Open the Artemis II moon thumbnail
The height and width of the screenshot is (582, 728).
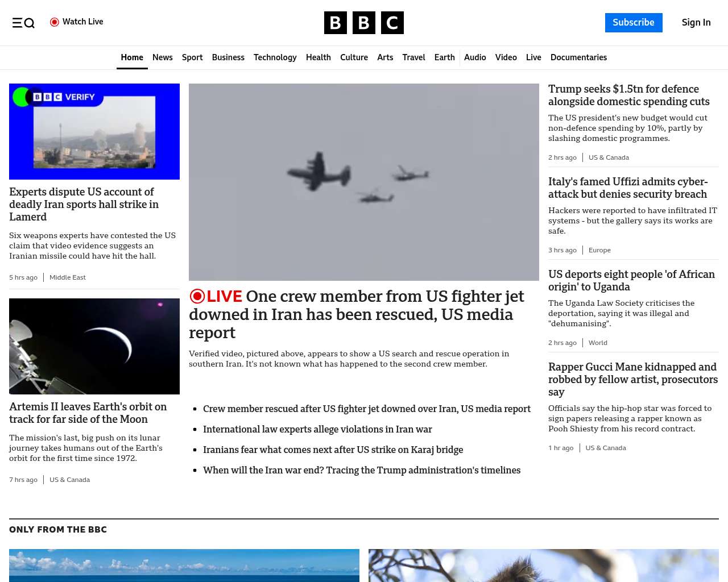tap(94, 346)
